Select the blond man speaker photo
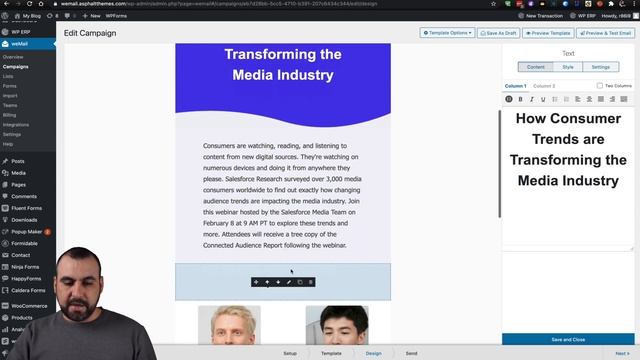This screenshot has width=640, height=360. tap(229, 325)
